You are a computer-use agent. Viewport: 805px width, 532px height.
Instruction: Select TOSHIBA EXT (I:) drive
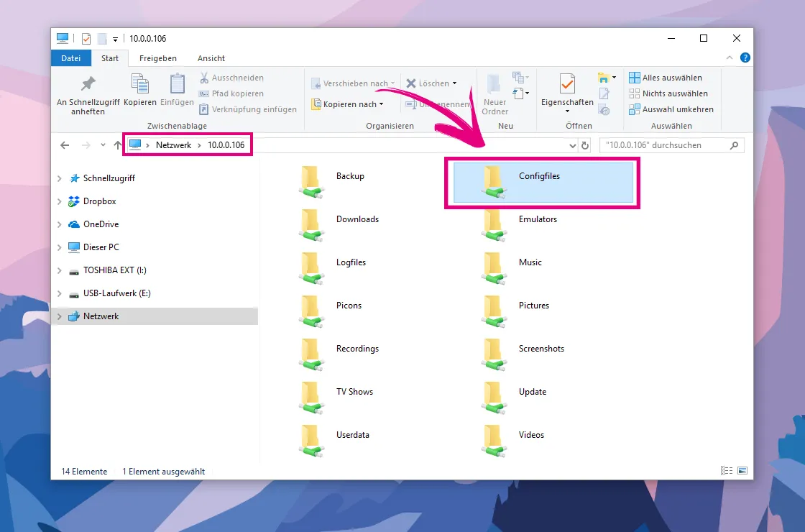point(114,270)
